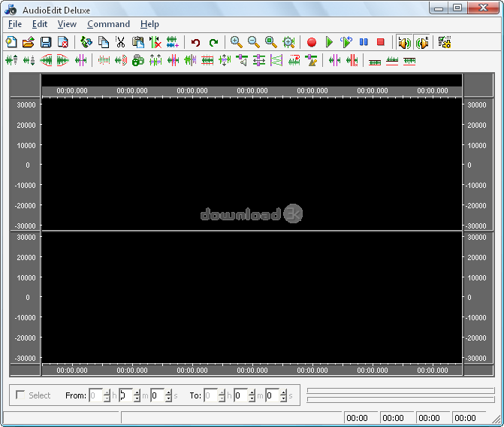504x427 pixels.
Task: Open the settings/options icon with gear
Action: 445,42
